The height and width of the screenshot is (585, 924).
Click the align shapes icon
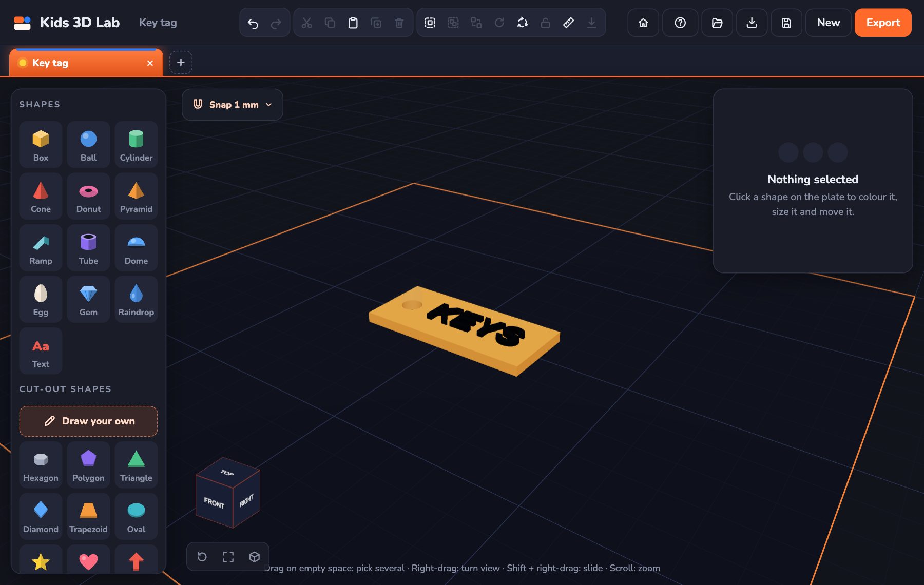point(476,23)
